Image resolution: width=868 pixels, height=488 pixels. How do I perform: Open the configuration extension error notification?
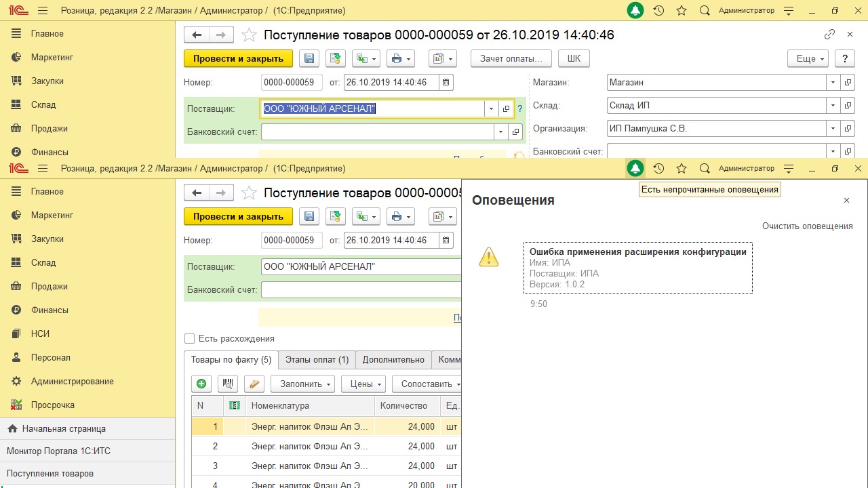pos(638,268)
